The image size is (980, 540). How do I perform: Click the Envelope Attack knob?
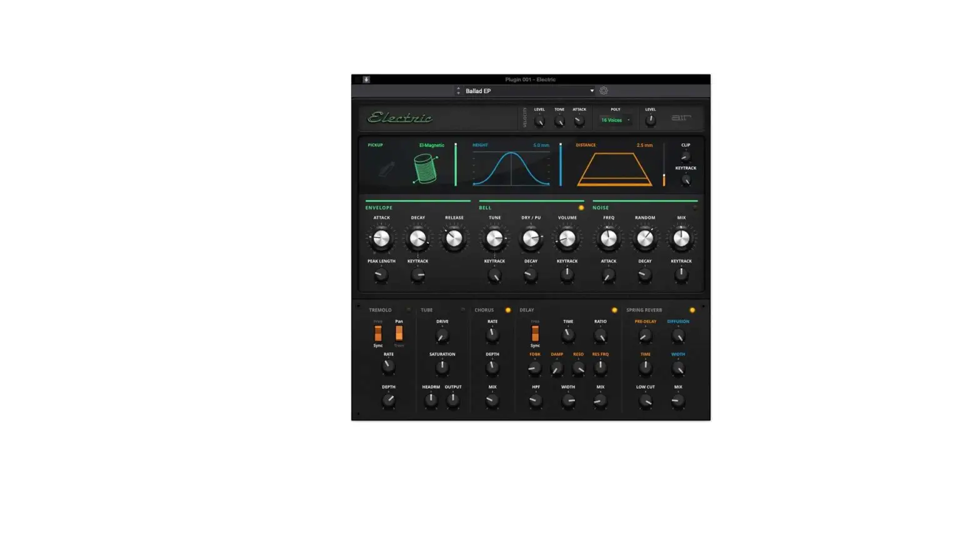381,238
